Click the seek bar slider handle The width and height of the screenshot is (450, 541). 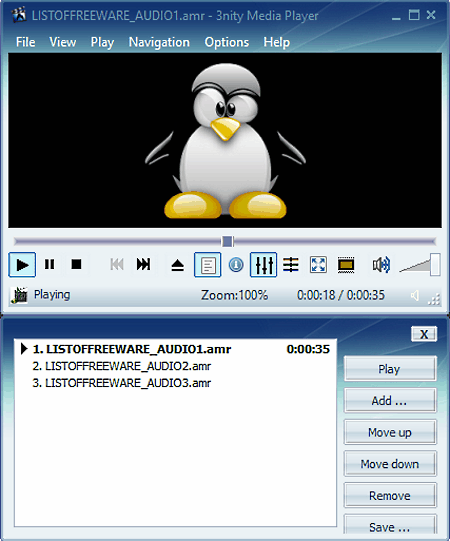(x=227, y=241)
